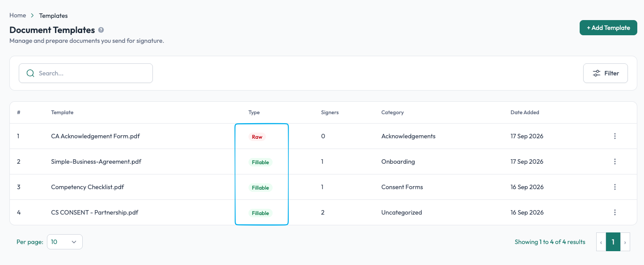Click Showing 1 to 4 of 4 results text
The width and height of the screenshot is (644, 265).
550,242
